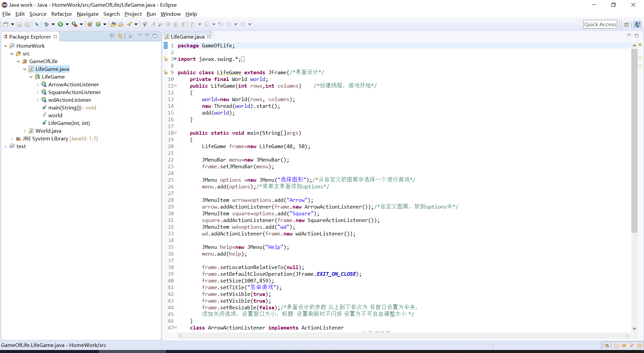Select the LifeGame.java editor tab
The width and height of the screenshot is (644, 353).
187,37
